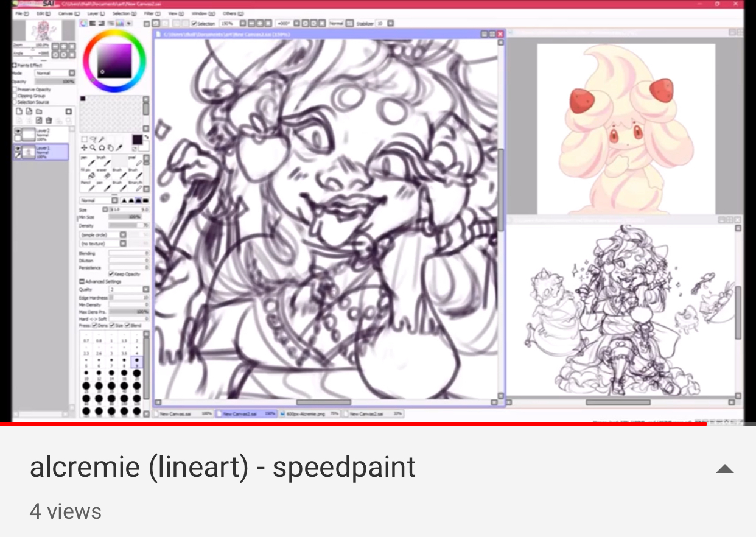The image size is (756, 537).
Task: Adjust the layer Opacity slider
Action: [x=55, y=82]
